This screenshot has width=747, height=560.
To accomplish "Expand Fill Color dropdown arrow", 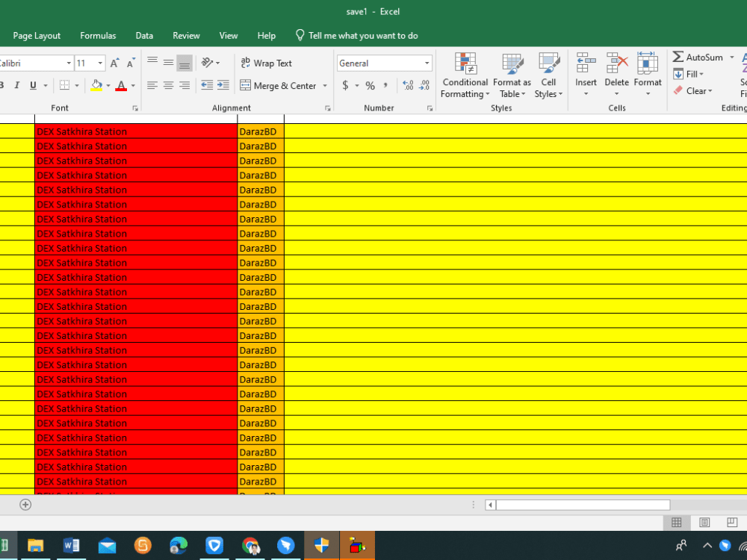I will pos(108,86).
